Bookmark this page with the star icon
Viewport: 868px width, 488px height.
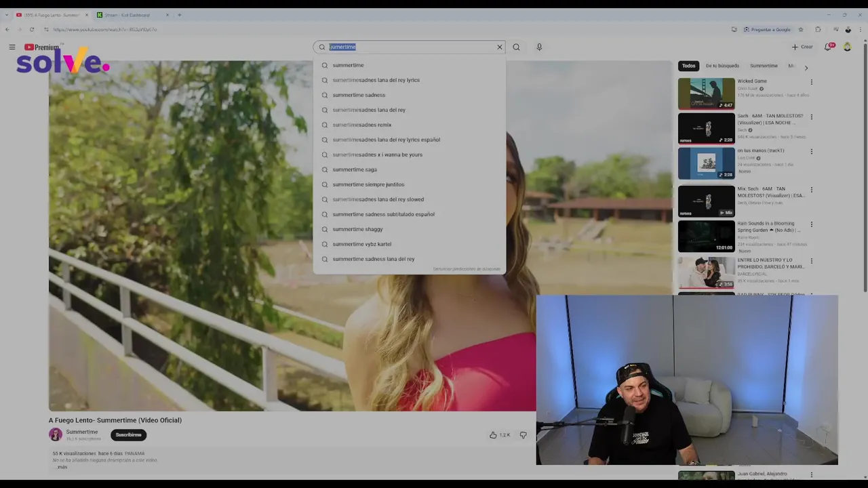click(x=801, y=29)
